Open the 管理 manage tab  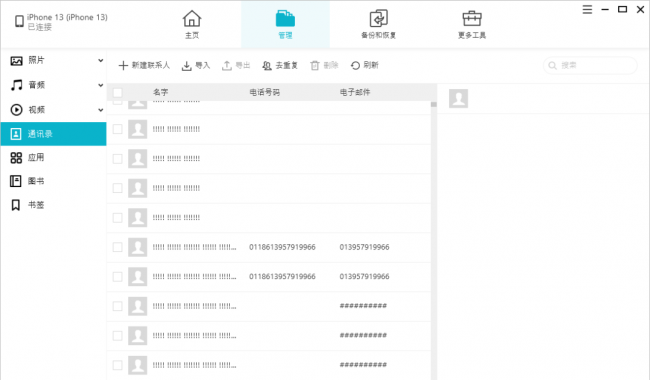click(x=285, y=24)
